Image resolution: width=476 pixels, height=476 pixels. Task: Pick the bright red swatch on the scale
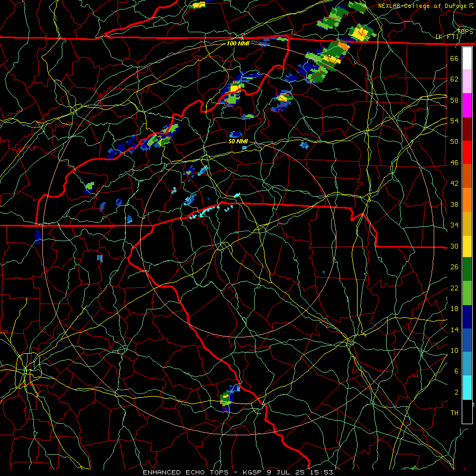[x=467, y=152]
